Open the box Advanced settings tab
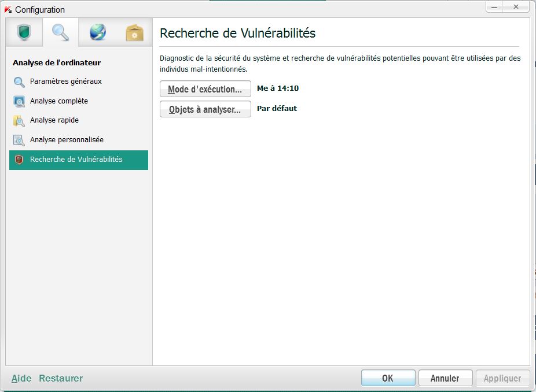This screenshot has width=536, height=392. point(134,32)
